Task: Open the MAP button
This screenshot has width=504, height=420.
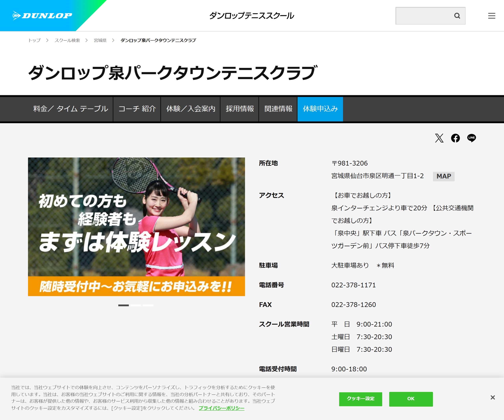Action: pyautogui.click(x=444, y=176)
